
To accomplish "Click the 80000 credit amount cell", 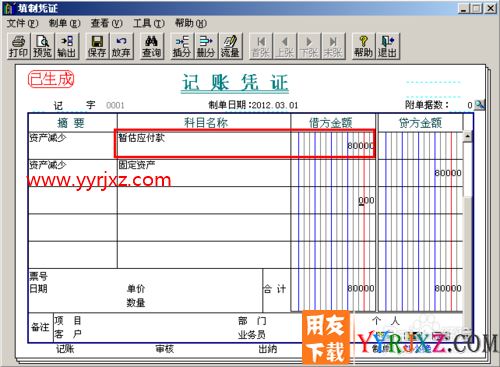I will 420,173.
